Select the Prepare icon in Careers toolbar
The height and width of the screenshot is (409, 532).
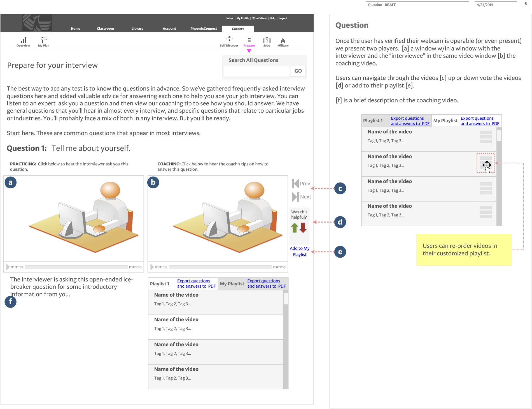[249, 40]
